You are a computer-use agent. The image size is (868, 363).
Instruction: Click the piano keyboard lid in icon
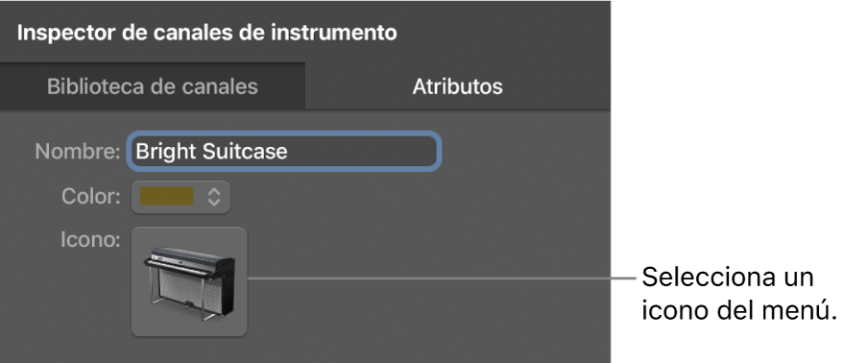pos(191,257)
